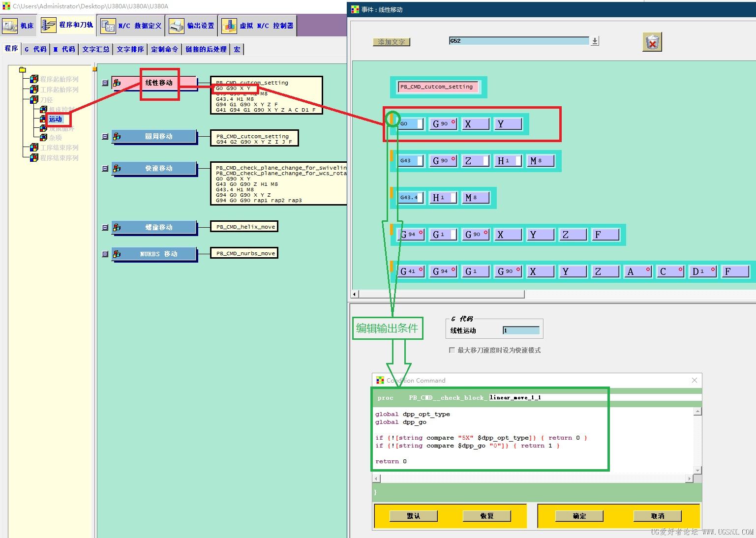The height and width of the screenshot is (538, 756).
Task: Click the icon on 圆周移动 event
Action: pyautogui.click(x=117, y=137)
